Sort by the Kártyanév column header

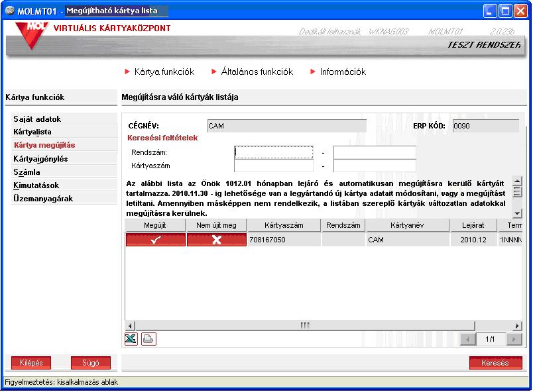[x=407, y=225]
